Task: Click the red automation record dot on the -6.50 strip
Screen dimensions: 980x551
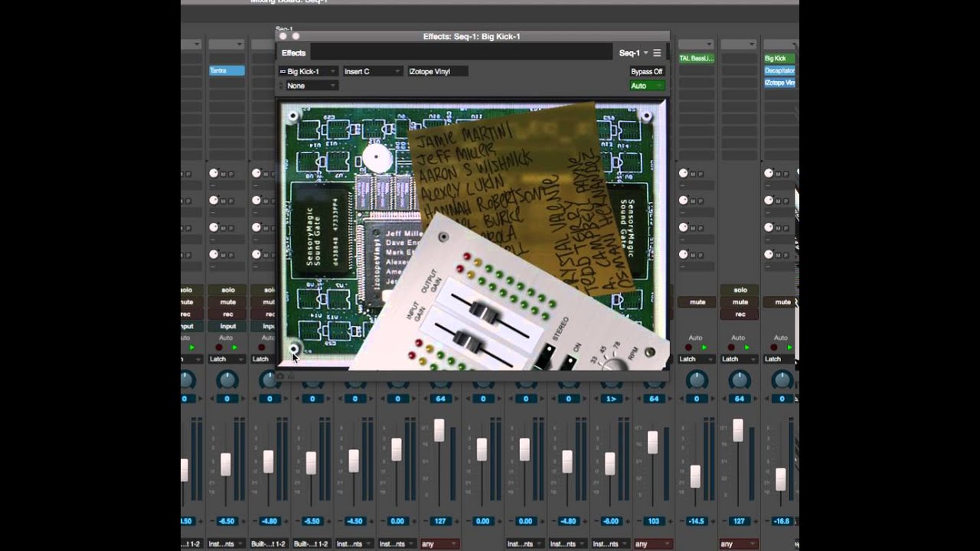Action: [x=218, y=347]
